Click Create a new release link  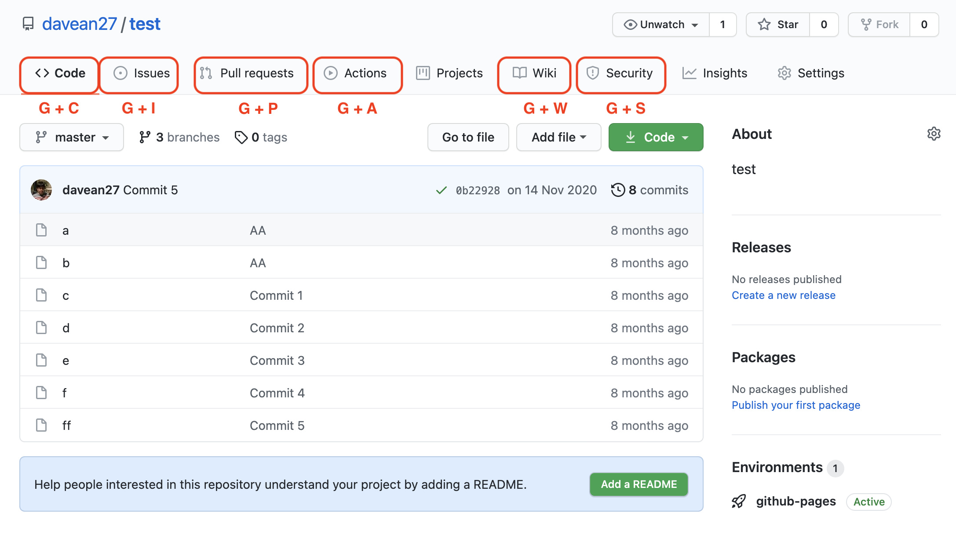[x=783, y=295]
